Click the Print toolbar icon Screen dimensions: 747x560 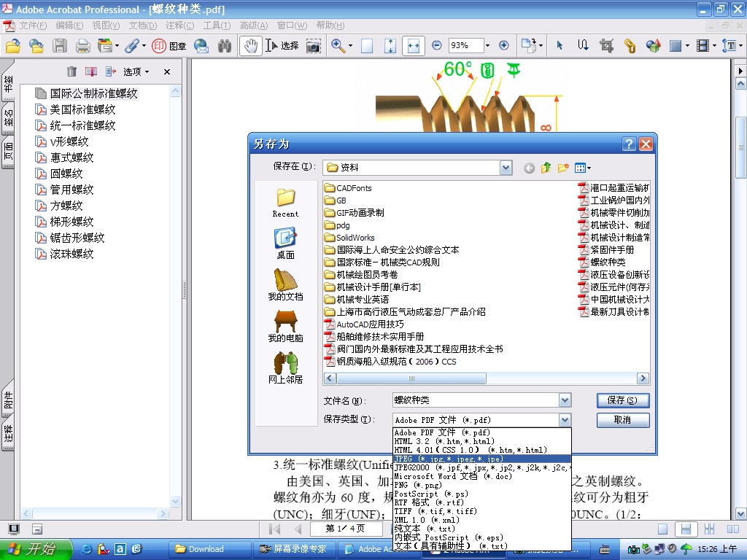point(83,46)
